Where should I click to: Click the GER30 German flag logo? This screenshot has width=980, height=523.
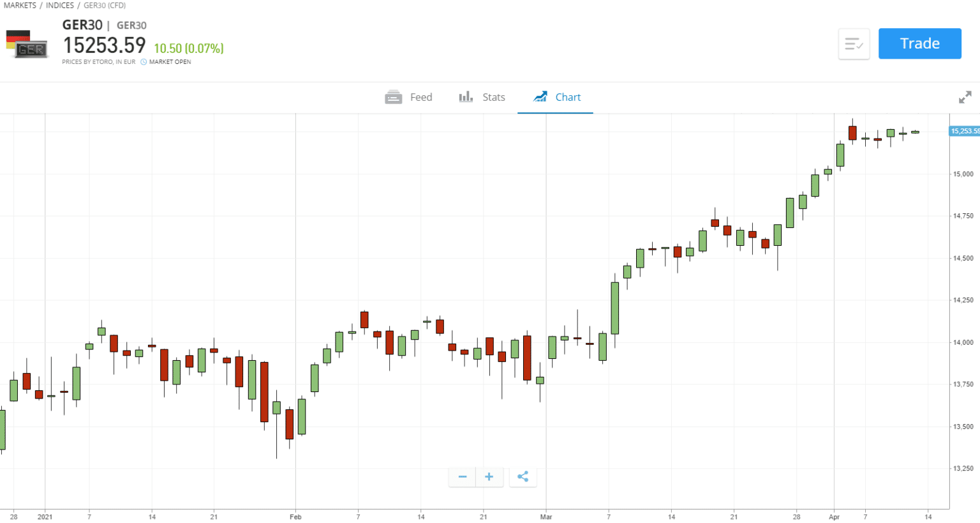27,44
